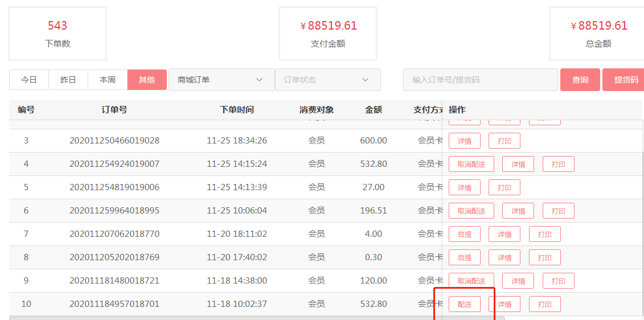644x320 pixels.
Task: Click the 金额 column header
Action: tap(374, 110)
